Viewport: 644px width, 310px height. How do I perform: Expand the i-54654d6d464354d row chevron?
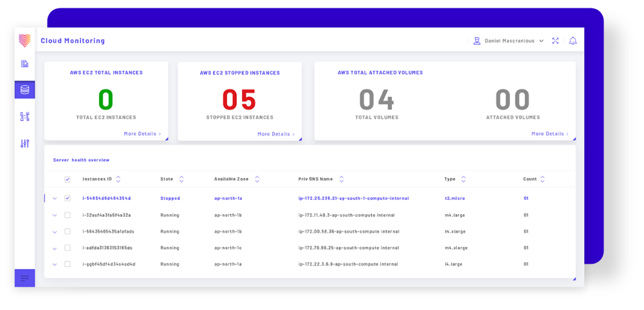55,199
